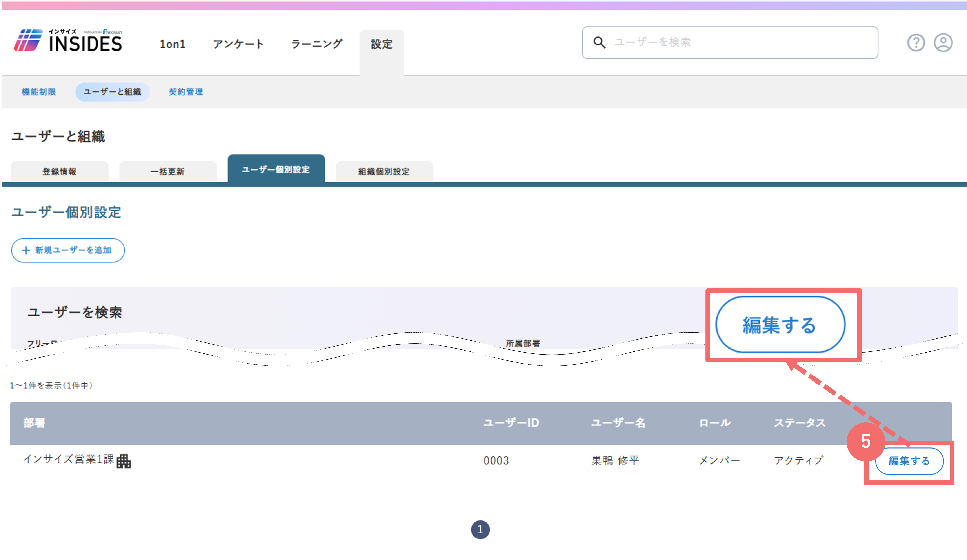Click the magnifier icon in search box
The height and width of the screenshot is (560, 967).
599,43
